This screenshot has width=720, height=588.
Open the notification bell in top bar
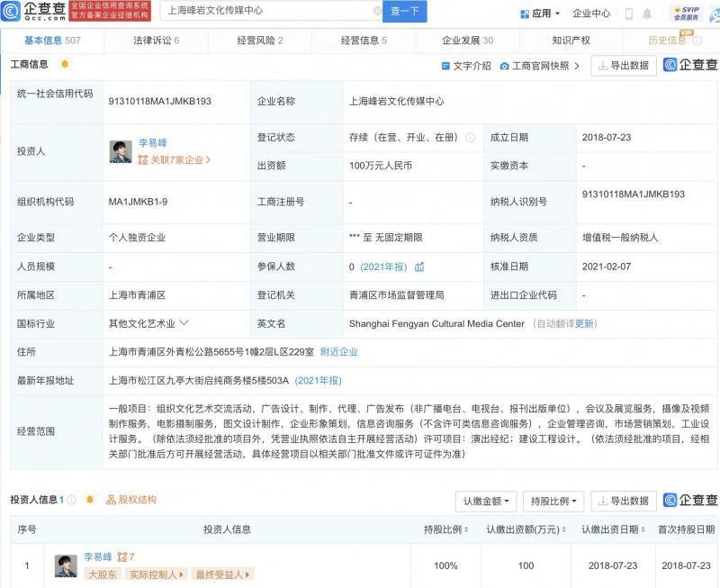point(647,14)
